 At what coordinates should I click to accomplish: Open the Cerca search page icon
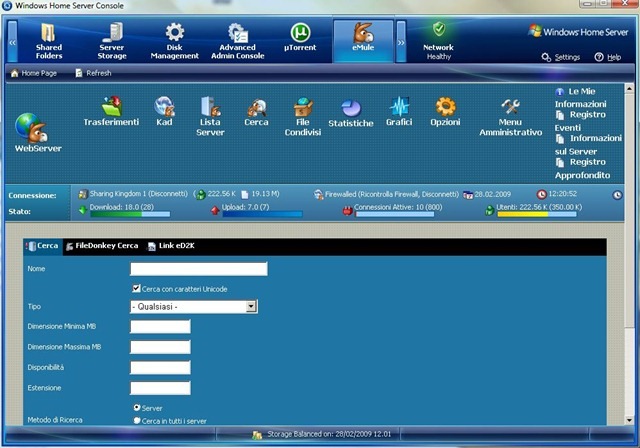tap(256, 111)
